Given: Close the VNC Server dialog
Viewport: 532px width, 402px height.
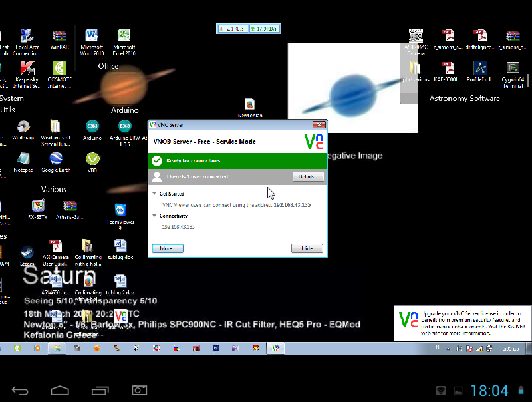Looking at the screenshot, I should (x=319, y=125).
